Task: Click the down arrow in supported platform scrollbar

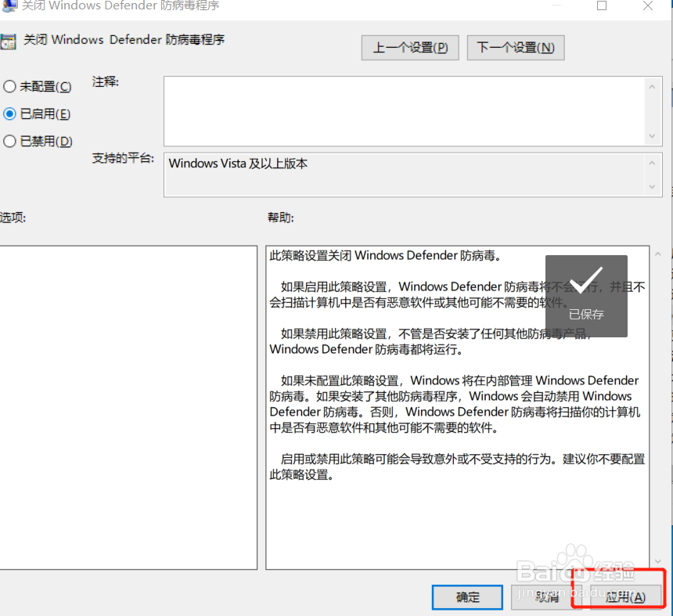Action: (x=653, y=187)
